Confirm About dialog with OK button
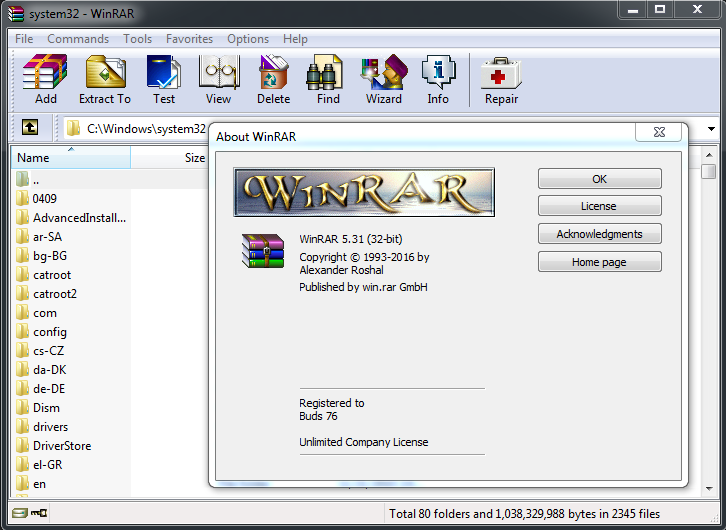Viewport: 726px width, 530px height. [x=600, y=179]
